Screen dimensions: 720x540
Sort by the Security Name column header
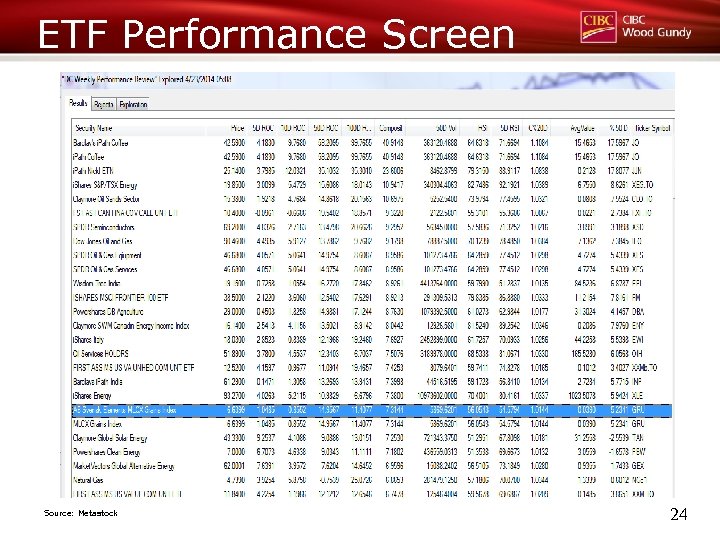point(138,128)
